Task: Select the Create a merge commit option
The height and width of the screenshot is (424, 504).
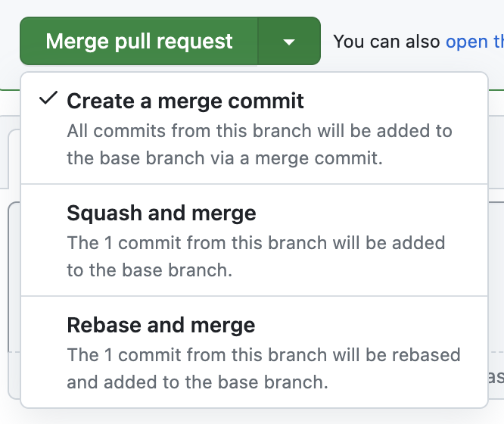Action: click(x=185, y=100)
